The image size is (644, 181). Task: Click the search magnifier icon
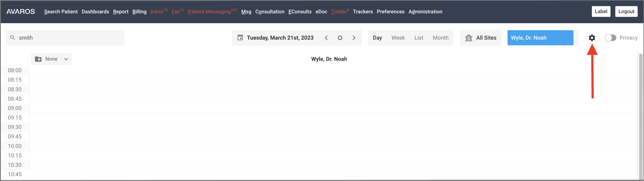pyautogui.click(x=12, y=37)
